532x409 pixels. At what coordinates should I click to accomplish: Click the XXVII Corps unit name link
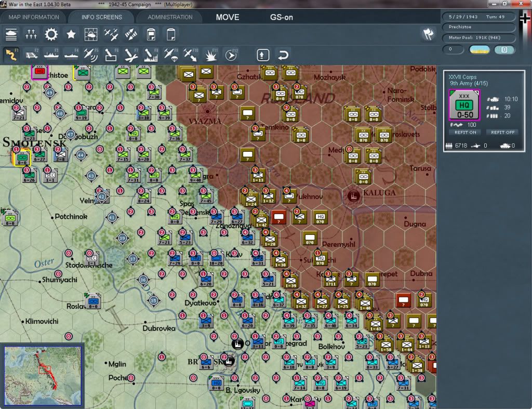click(x=462, y=77)
